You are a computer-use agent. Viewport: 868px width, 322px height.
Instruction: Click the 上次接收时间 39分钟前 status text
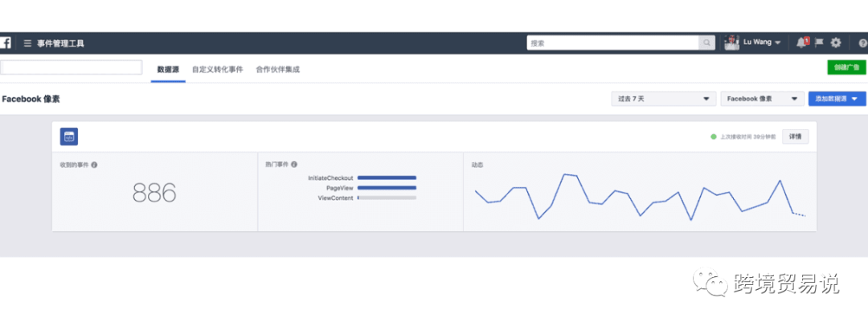click(748, 137)
